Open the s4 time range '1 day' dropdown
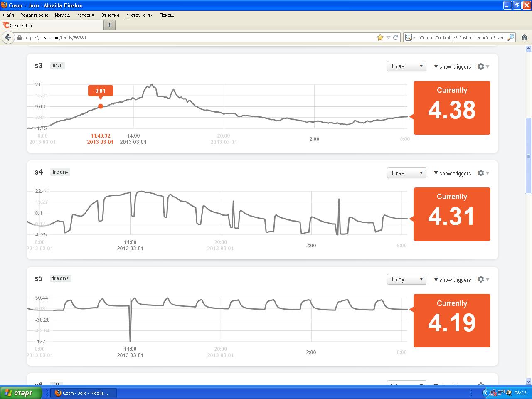The image size is (532, 399). 406,173
